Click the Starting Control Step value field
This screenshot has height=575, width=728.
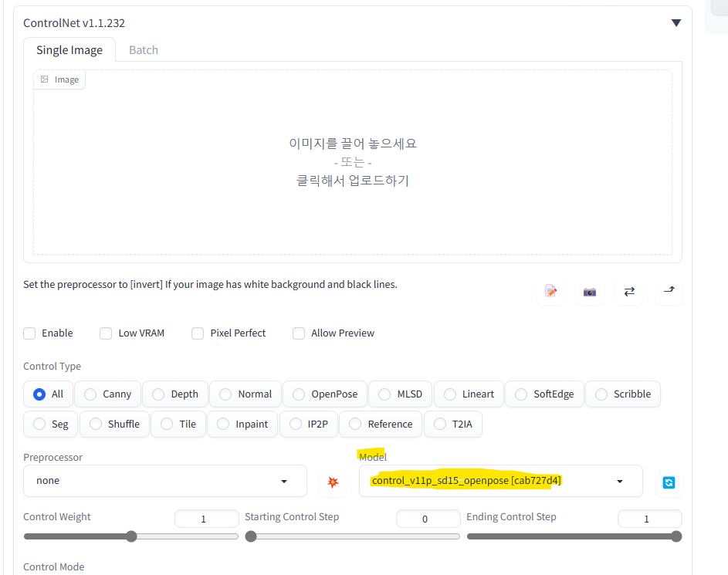coord(428,519)
